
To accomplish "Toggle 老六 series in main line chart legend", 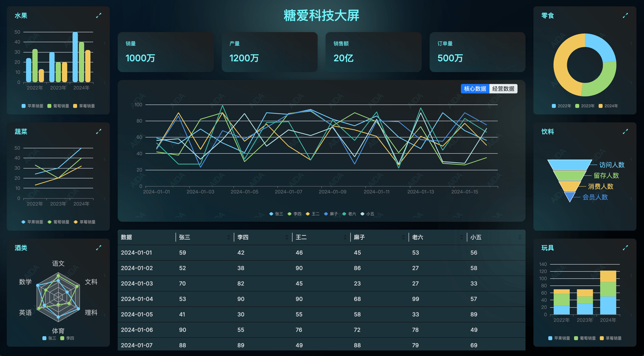I will click(x=349, y=214).
